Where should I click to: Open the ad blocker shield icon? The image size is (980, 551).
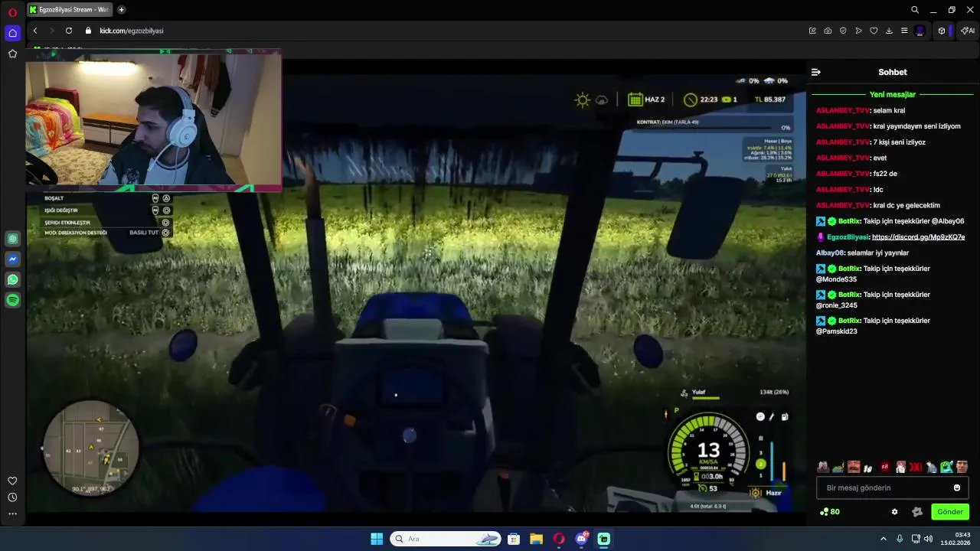pos(843,31)
